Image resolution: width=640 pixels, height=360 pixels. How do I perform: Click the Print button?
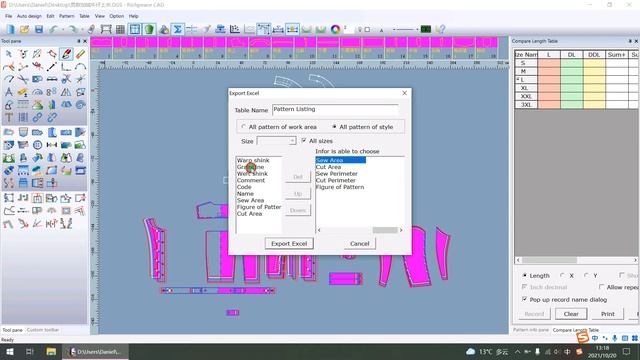point(607,314)
